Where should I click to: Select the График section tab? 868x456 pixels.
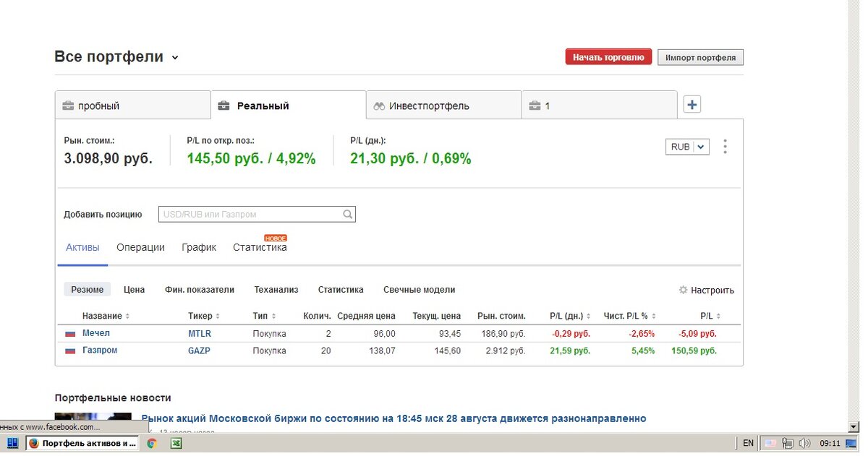(199, 247)
